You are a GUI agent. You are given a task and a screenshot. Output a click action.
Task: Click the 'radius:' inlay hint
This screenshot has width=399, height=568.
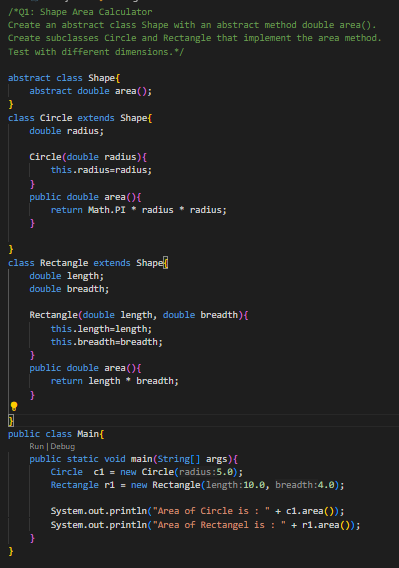point(198,472)
